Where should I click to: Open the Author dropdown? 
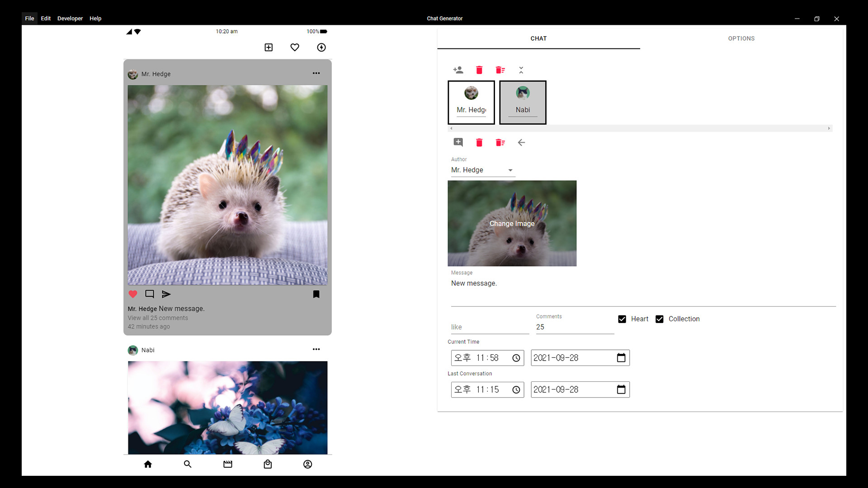click(x=510, y=170)
